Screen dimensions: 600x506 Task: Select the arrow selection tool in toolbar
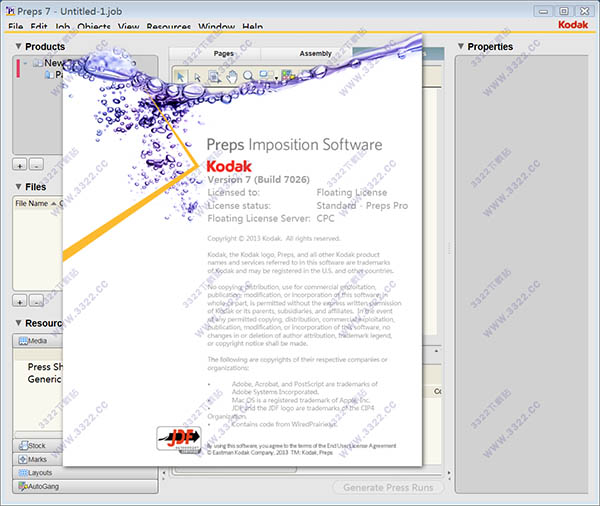[x=181, y=75]
